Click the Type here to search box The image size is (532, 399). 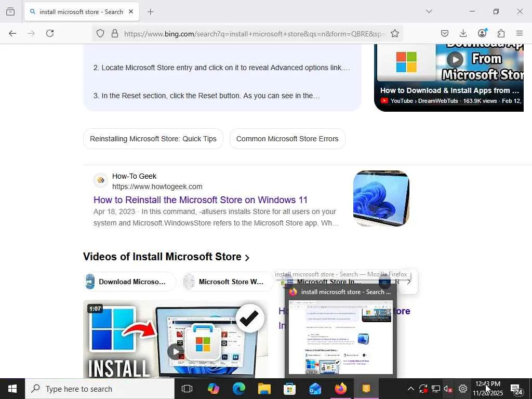[x=100, y=389]
